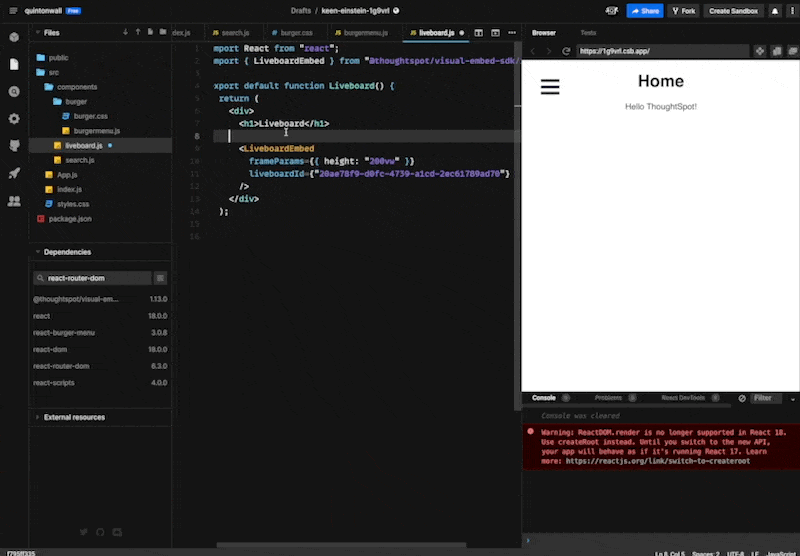Click the preview URL address field
The height and width of the screenshot is (556, 800).
coord(663,51)
